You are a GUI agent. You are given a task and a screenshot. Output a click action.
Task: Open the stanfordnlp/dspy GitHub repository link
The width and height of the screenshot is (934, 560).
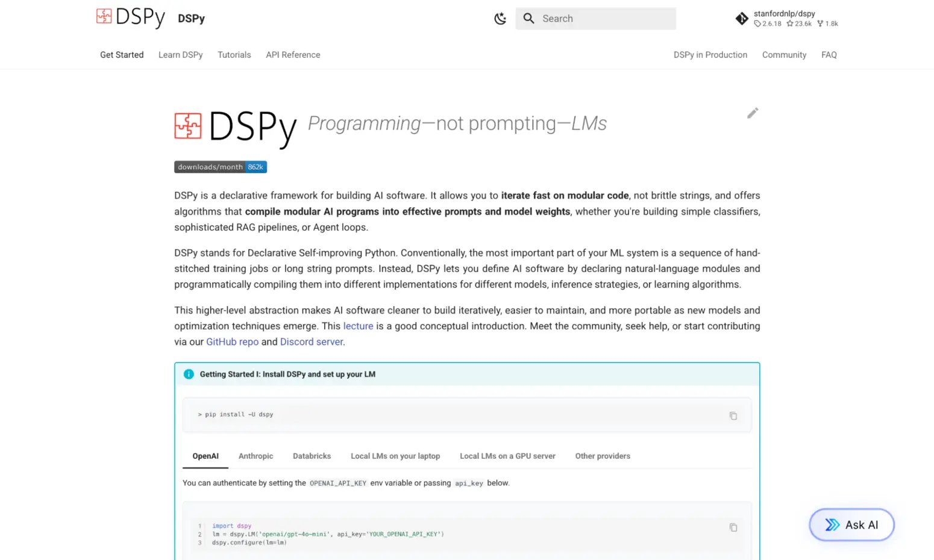(x=786, y=19)
